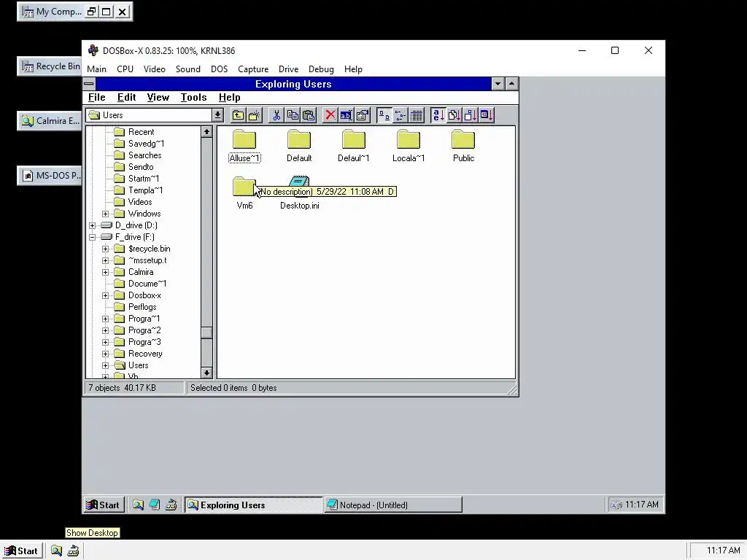This screenshot has height=560, width=747.
Task: Select the Locala~1 folder
Action: 409,146
